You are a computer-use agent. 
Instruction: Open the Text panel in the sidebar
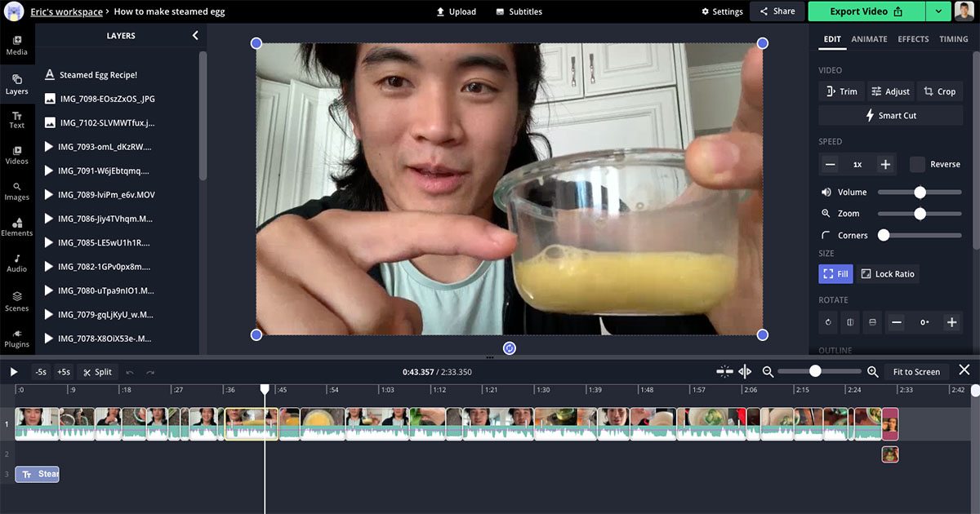pyautogui.click(x=16, y=120)
